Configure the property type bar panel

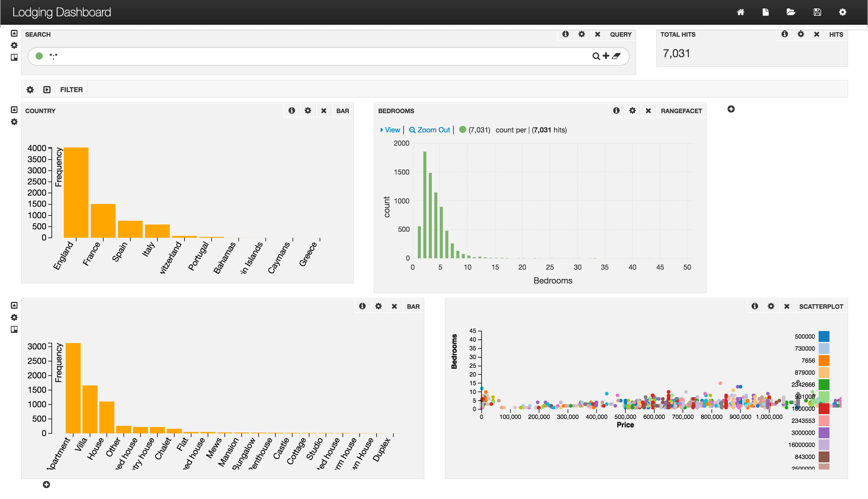click(x=378, y=306)
